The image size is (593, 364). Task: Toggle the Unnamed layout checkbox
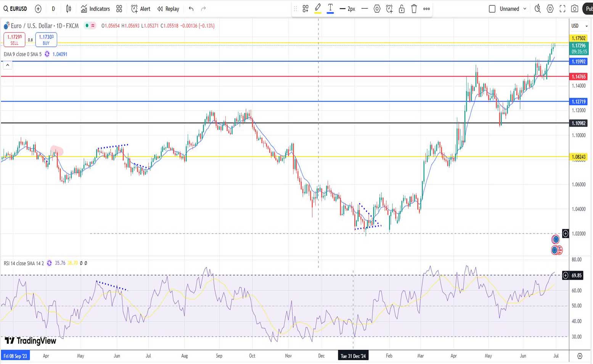click(x=492, y=9)
